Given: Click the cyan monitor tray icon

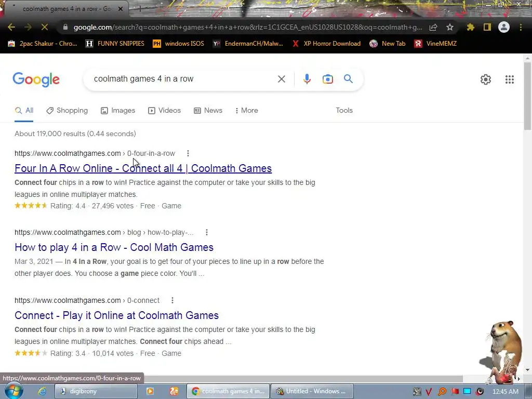Looking at the screenshot, I should coord(467,392).
